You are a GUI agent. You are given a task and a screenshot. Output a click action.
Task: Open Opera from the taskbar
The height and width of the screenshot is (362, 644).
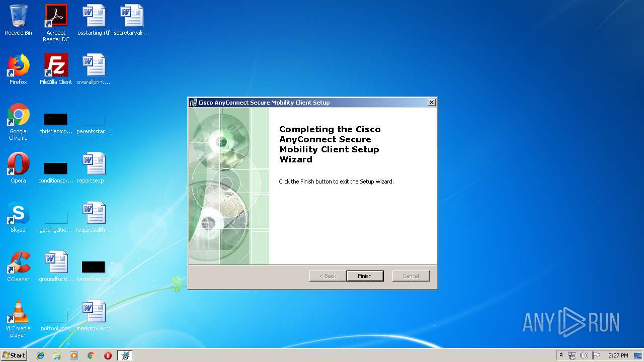tap(108, 355)
